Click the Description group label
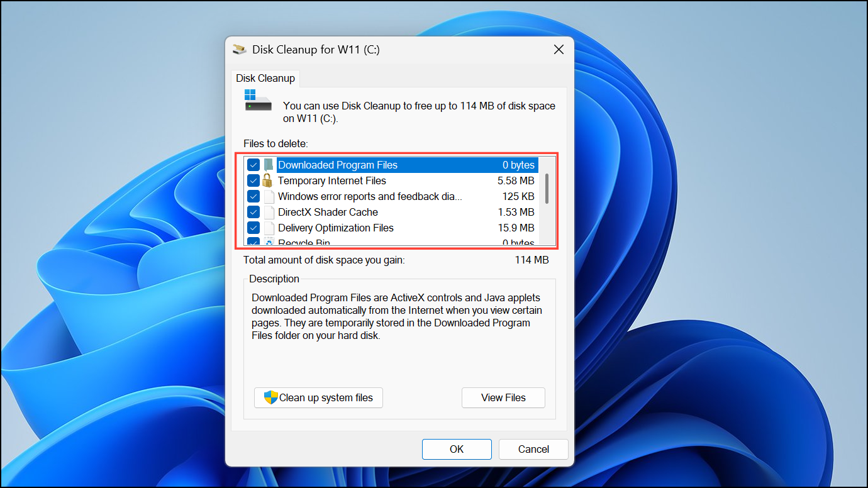 coord(274,279)
